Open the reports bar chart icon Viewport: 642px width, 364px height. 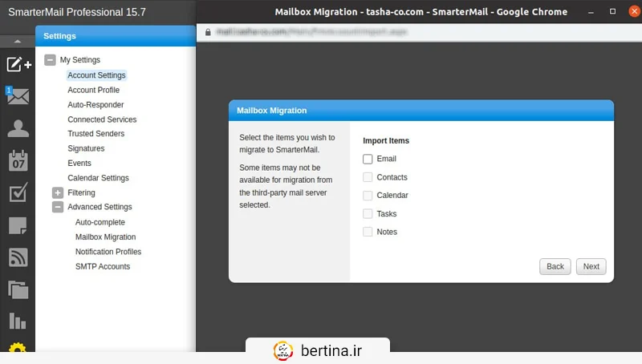tap(18, 322)
